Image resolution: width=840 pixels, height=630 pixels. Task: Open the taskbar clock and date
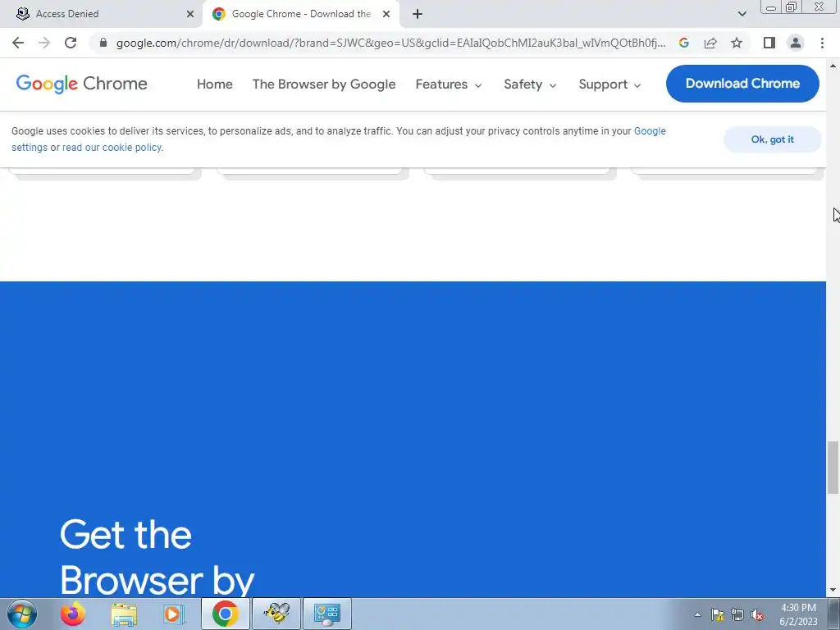[798, 614]
